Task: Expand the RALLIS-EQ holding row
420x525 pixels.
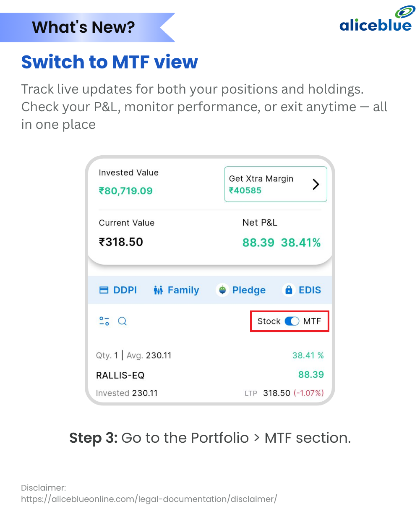Action: [210, 374]
